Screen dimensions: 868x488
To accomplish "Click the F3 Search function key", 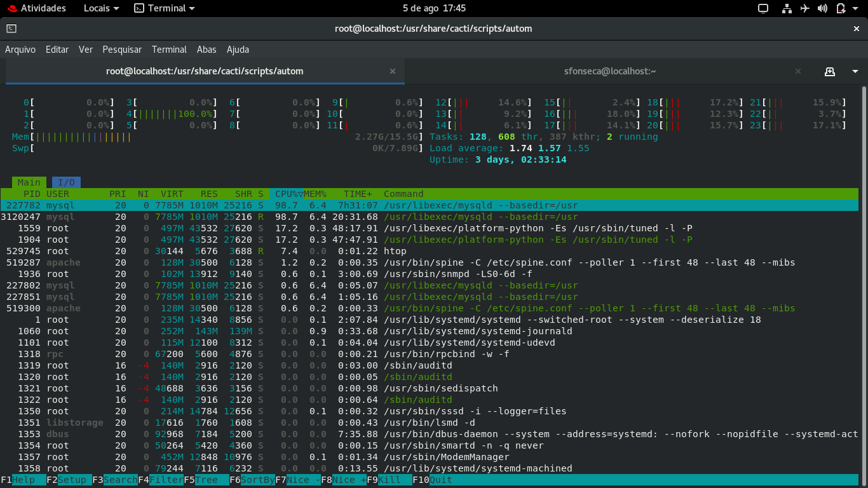I will click(x=115, y=480).
